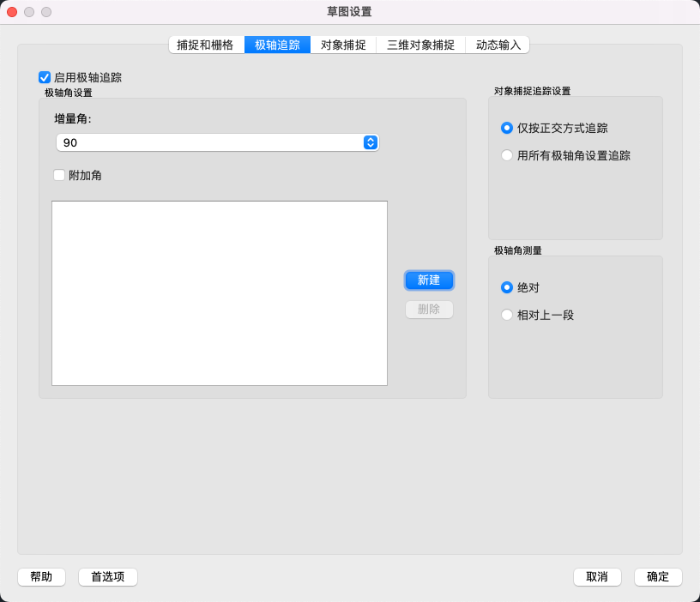
Task: Click the disabled 删除 button
Action: [x=429, y=310]
